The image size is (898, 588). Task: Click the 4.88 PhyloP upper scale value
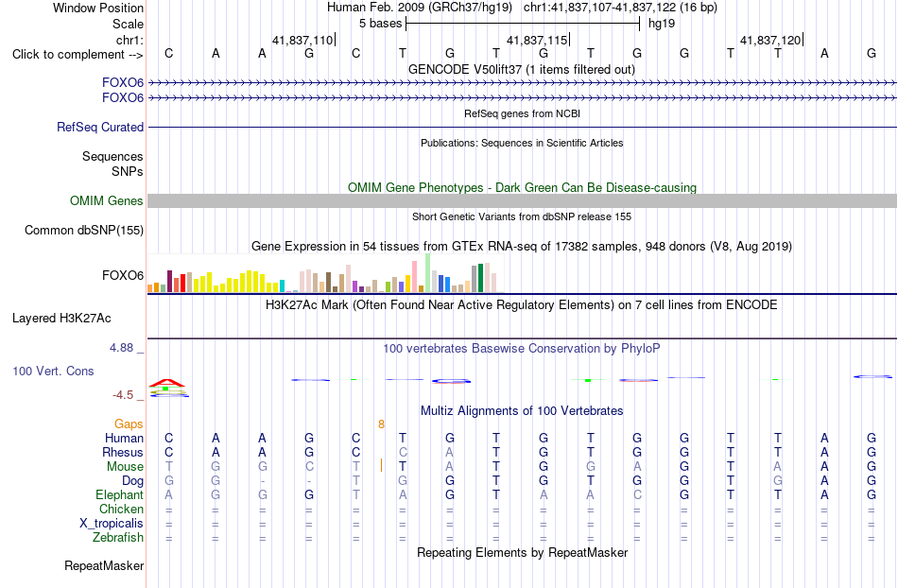point(121,348)
